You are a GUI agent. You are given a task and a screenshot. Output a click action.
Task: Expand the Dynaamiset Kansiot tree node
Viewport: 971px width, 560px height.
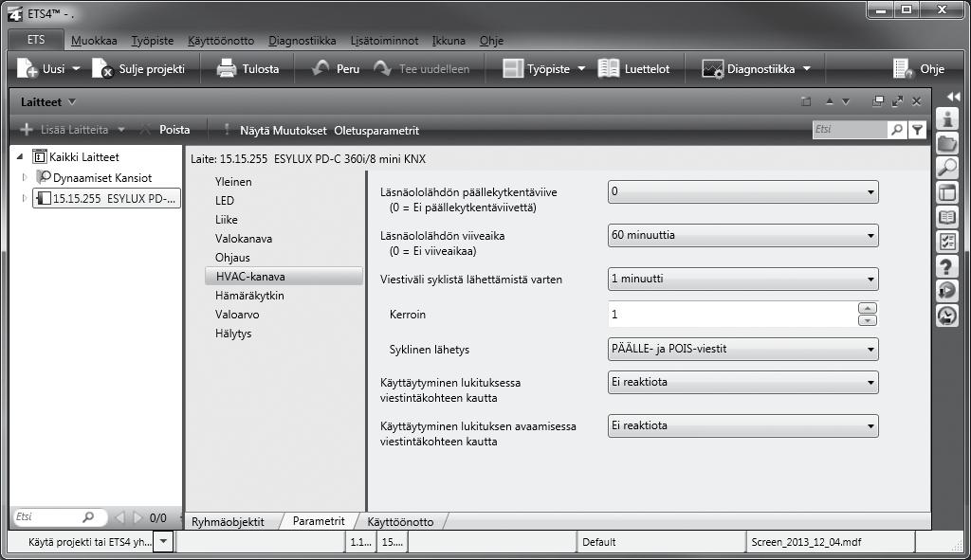(x=24, y=177)
